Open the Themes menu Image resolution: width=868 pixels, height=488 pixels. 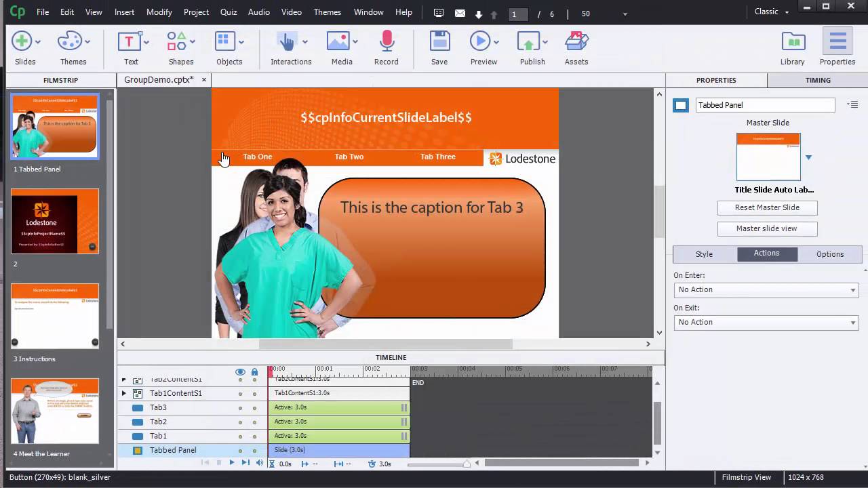tap(328, 12)
